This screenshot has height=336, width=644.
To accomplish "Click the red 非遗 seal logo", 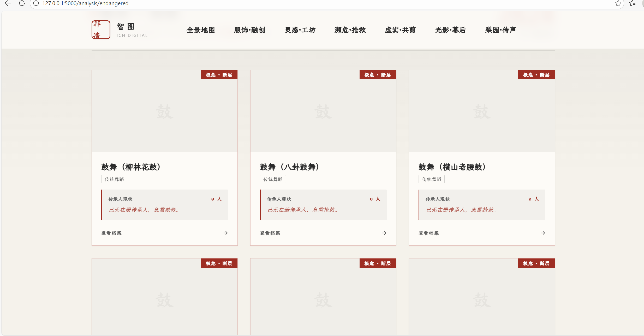I will tap(101, 30).
